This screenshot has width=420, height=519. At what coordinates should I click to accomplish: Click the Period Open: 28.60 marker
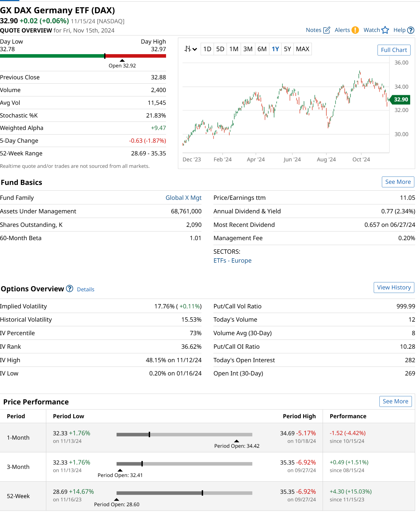point(117,503)
